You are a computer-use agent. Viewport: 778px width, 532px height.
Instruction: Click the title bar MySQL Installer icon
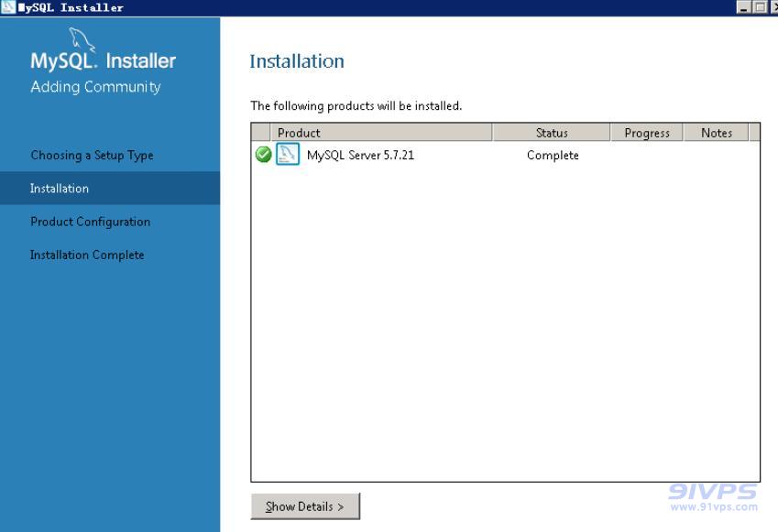click(8, 7)
